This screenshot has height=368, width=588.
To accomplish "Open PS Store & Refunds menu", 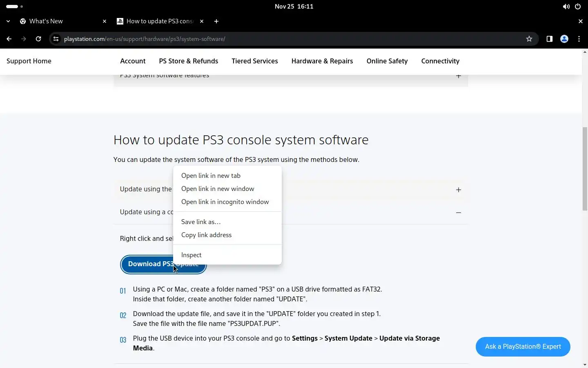I will coord(189,61).
